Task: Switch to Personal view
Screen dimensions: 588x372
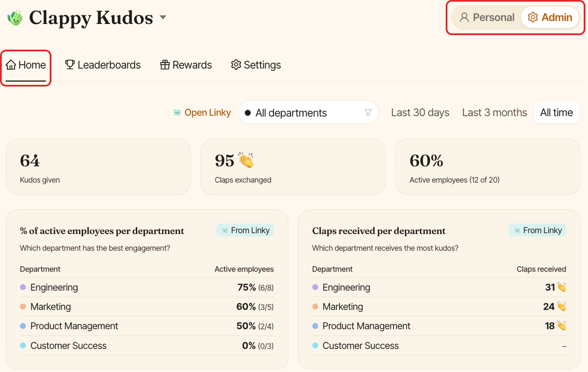Action: 487,18
